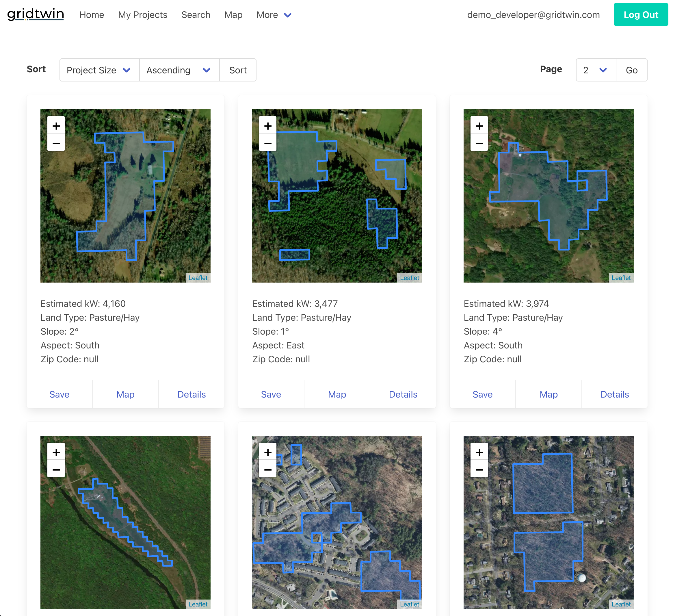Click the gridtwin logo

[35, 14]
